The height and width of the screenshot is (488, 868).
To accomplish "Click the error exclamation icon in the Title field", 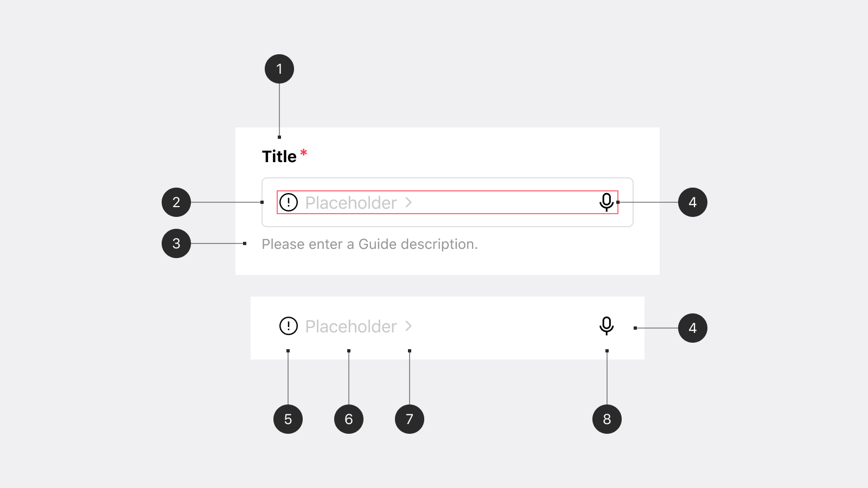I will 289,202.
